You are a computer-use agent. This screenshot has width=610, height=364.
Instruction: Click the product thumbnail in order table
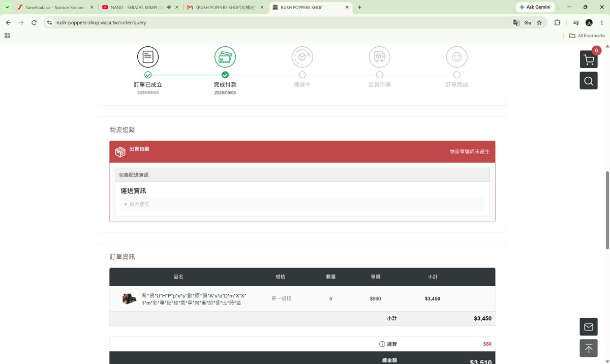[130, 299]
